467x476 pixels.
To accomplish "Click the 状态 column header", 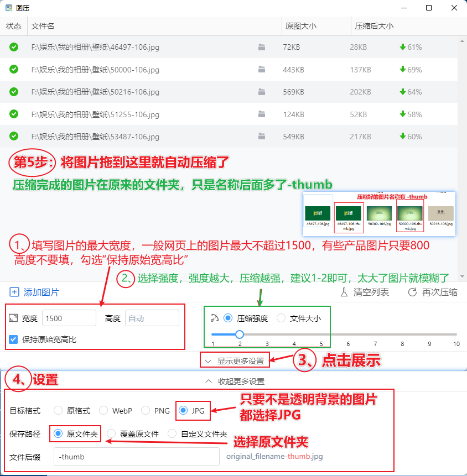I will [14, 26].
